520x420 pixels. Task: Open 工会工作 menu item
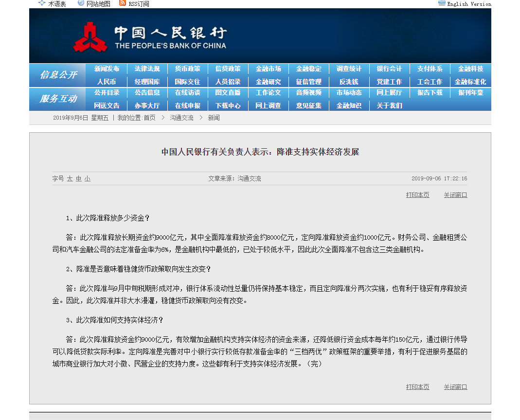click(430, 82)
